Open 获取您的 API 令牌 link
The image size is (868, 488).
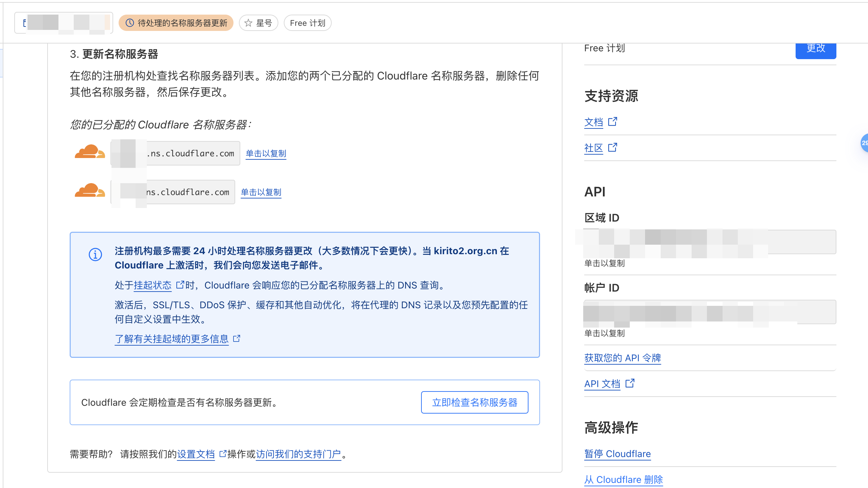coord(622,358)
